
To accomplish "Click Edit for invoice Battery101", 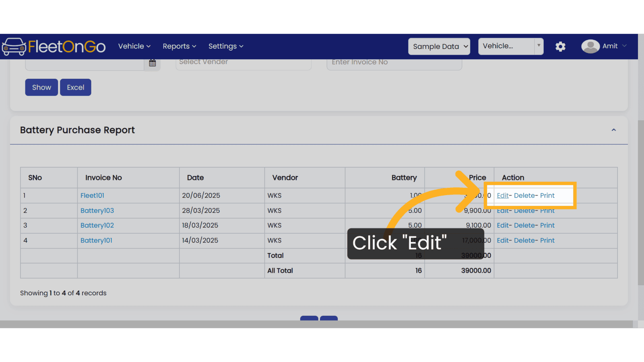I will (x=502, y=241).
